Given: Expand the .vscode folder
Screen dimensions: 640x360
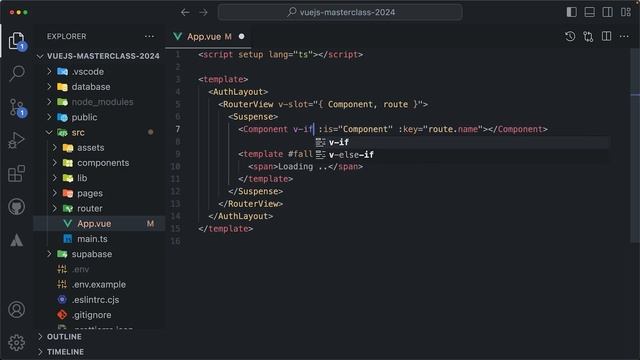Looking at the screenshot, I should pyautogui.click(x=99, y=71).
